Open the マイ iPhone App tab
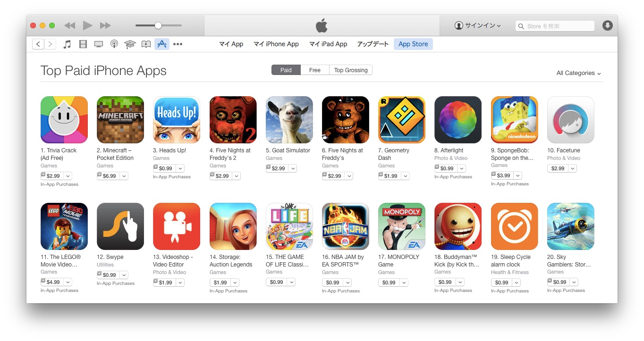The image size is (644, 341). [276, 44]
